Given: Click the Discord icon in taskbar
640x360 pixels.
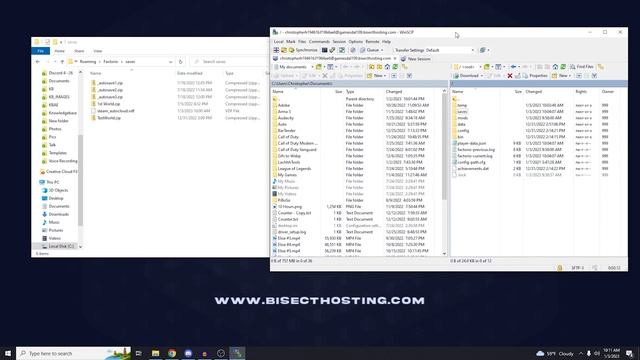Looking at the screenshot, I should coord(188,353).
